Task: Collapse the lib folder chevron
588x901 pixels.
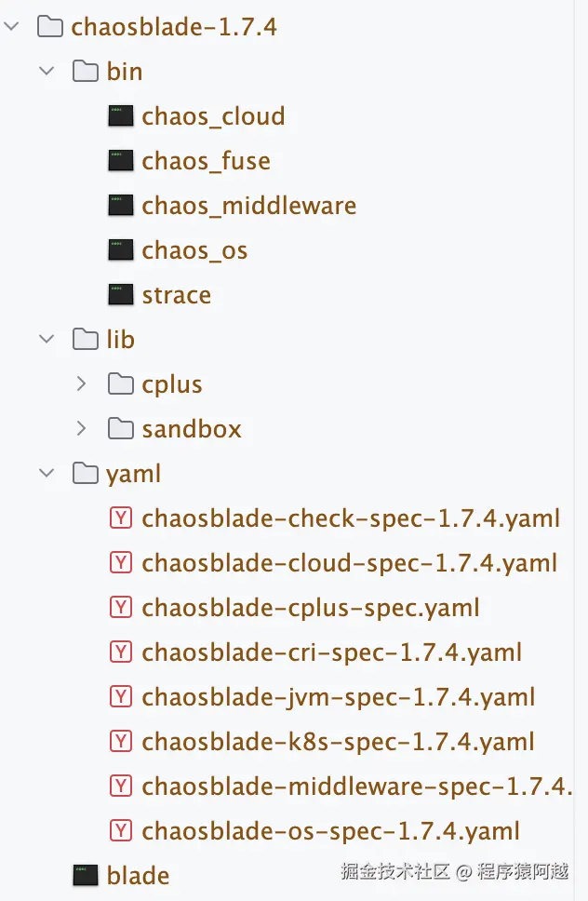Action: click(47, 339)
